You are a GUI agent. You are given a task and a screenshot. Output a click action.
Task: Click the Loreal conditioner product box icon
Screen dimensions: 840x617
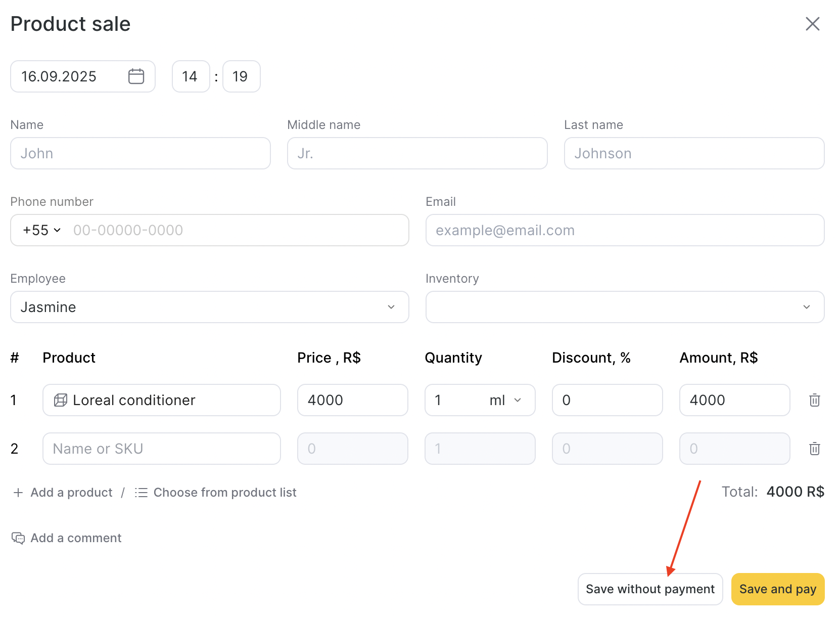click(61, 400)
